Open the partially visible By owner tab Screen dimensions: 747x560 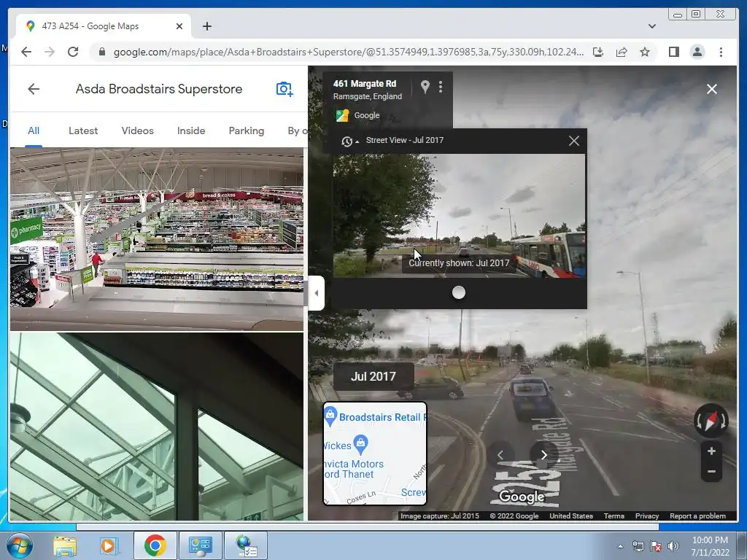coord(297,131)
